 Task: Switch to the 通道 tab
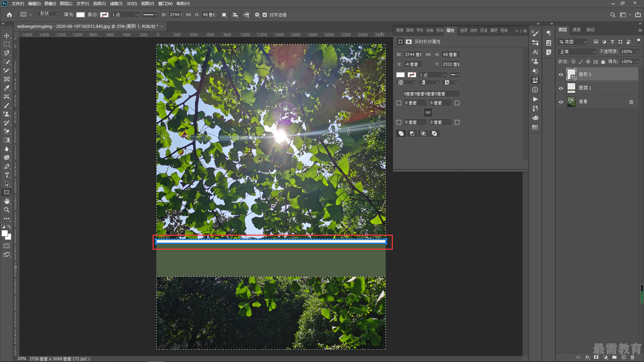tap(577, 30)
